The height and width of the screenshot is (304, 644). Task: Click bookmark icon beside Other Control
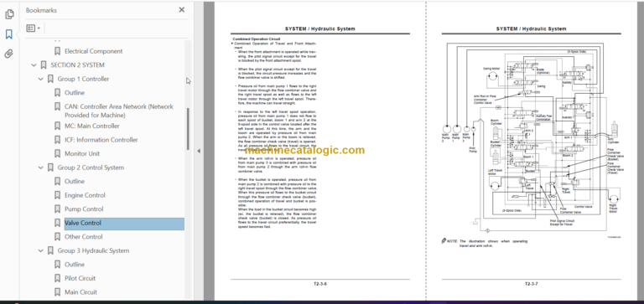coord(58,237)
